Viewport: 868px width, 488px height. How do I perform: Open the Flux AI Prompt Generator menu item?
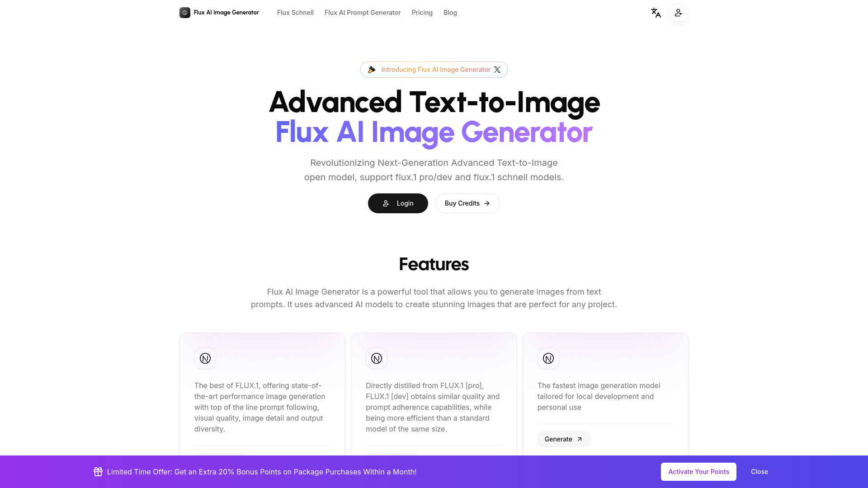pyautogui.click(x=363, y=13)
